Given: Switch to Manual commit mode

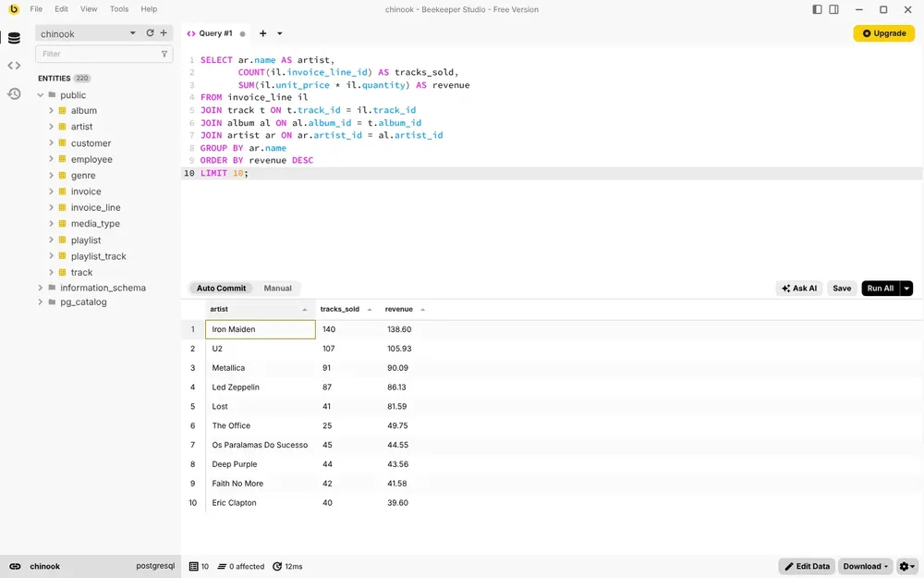Looking at the screenshot, I should pos(277,289).
